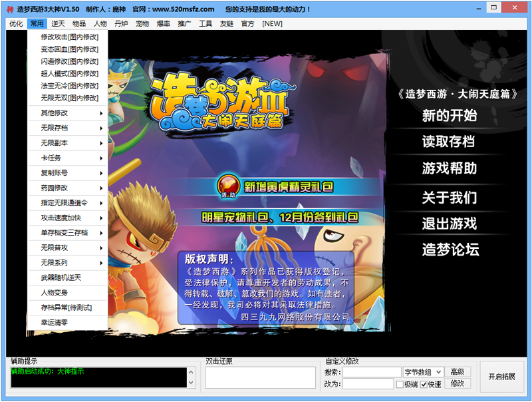Click the 修改 modify button

458,383
